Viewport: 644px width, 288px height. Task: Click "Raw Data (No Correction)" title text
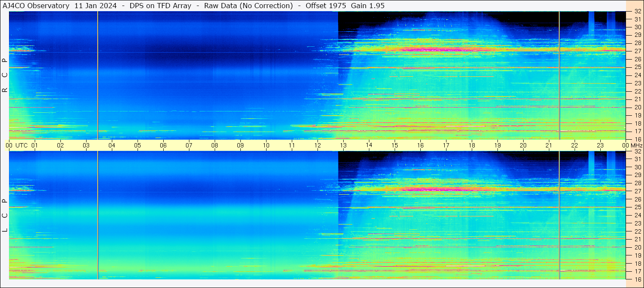249,6
